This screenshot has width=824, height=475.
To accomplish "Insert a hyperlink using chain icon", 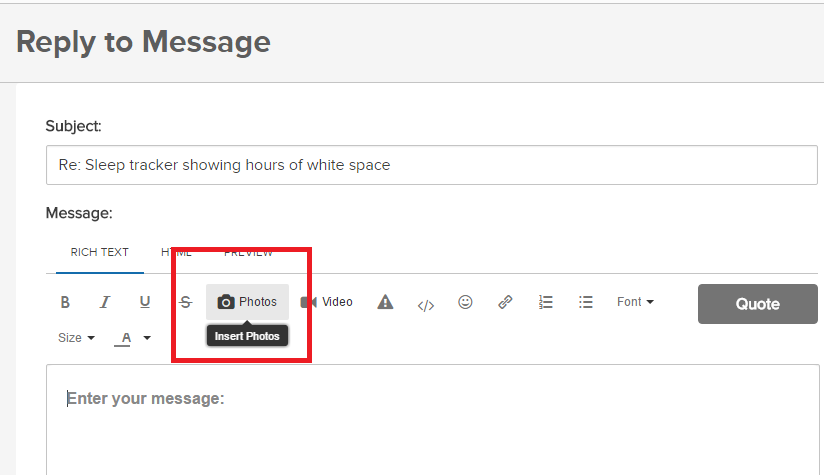I will 505,302.
